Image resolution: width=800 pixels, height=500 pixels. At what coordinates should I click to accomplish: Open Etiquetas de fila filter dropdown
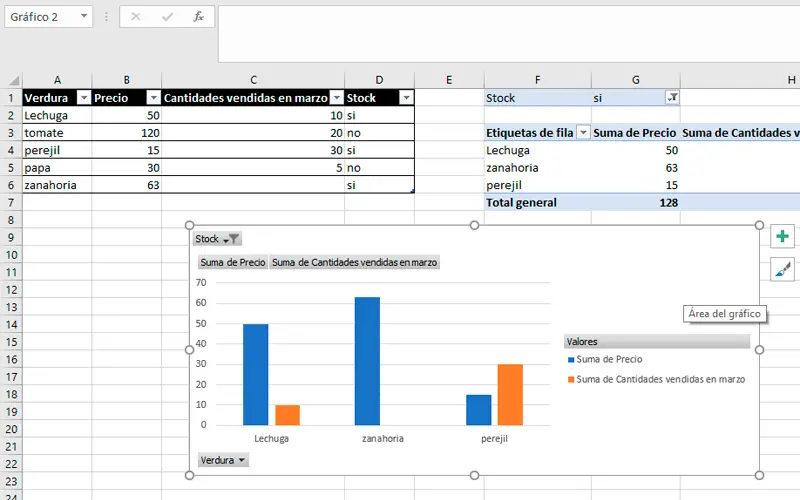pos(583,133)
